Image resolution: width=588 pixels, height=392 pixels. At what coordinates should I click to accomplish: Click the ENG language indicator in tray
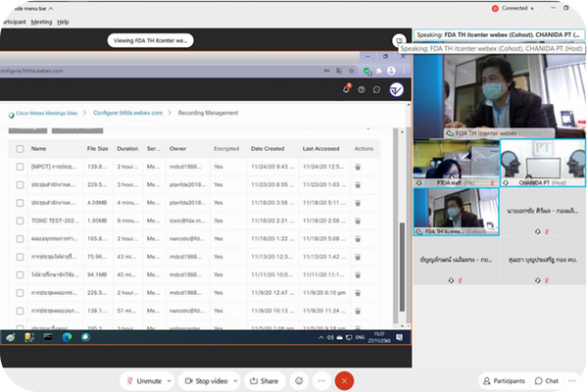(360, 337)
